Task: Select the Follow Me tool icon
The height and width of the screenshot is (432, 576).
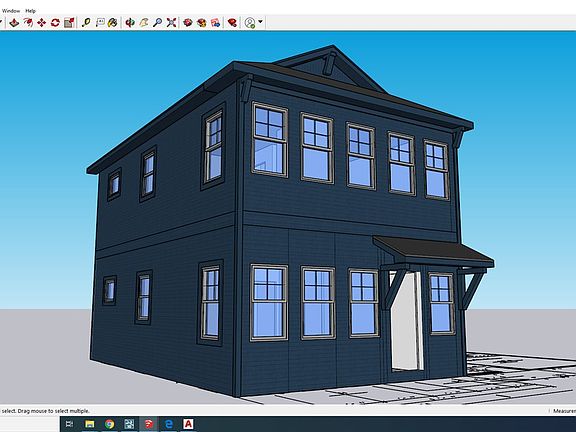Action: [28, 23]
